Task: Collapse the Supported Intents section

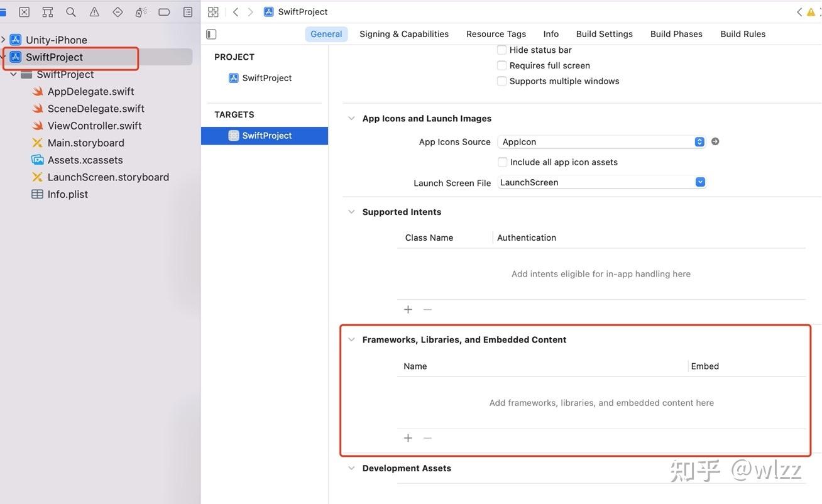Action: tap(351, 211)
